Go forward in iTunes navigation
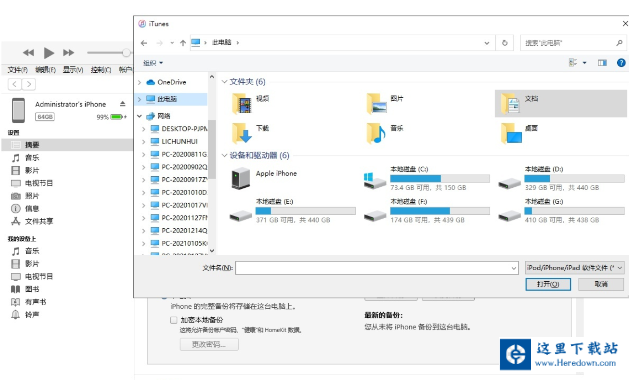 pyautogui.click(x=28, y=84)
